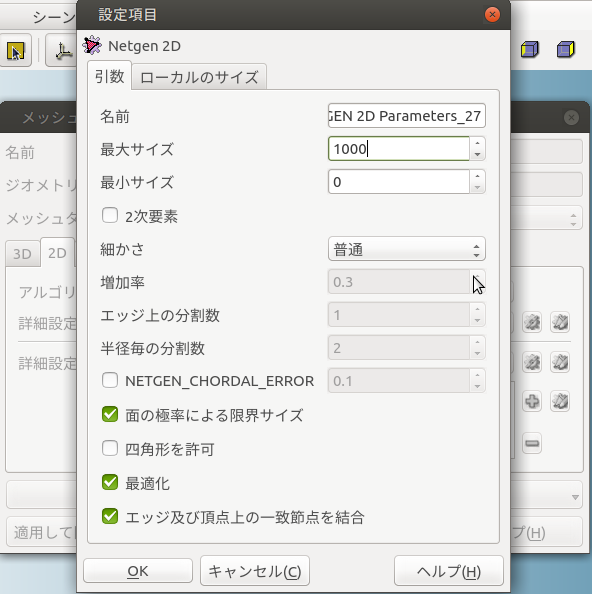Click the minus remove-hypothesis icon
The width and height of the screenshot is (592, 594).
pos(532,443)
